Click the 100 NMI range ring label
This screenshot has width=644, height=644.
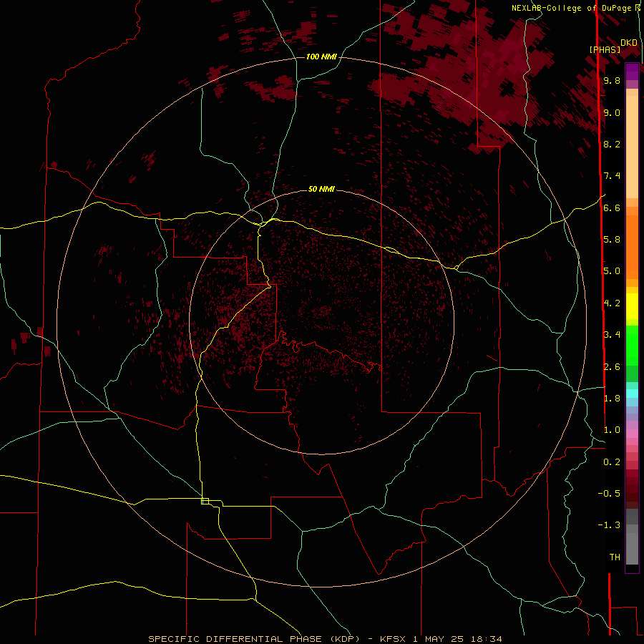(x=321, y=57)
